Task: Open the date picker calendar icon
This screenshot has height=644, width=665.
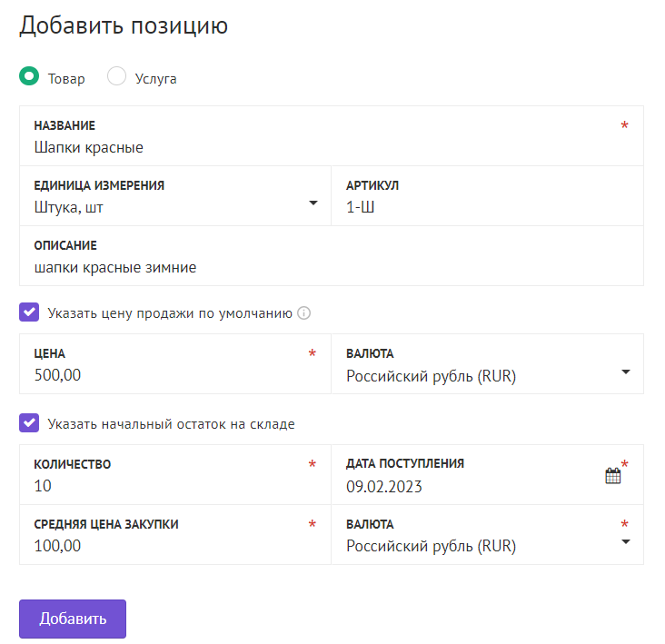Action: pos(612,475)
